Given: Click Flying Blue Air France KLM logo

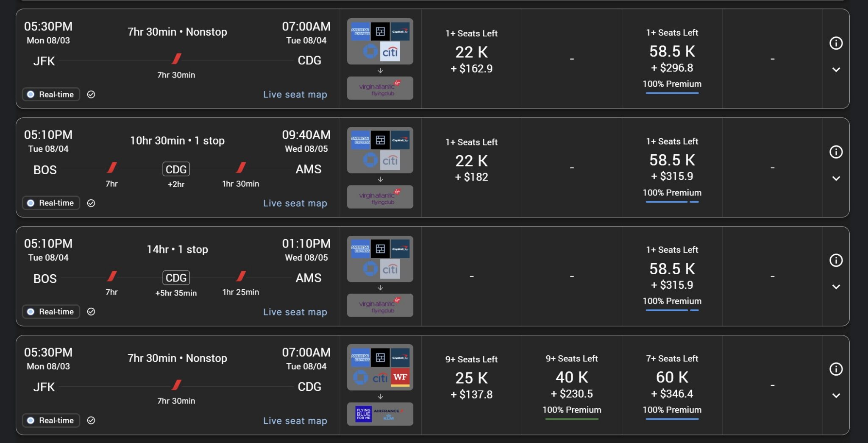Looking at the screenshot, I should click(x=380, y=414).
